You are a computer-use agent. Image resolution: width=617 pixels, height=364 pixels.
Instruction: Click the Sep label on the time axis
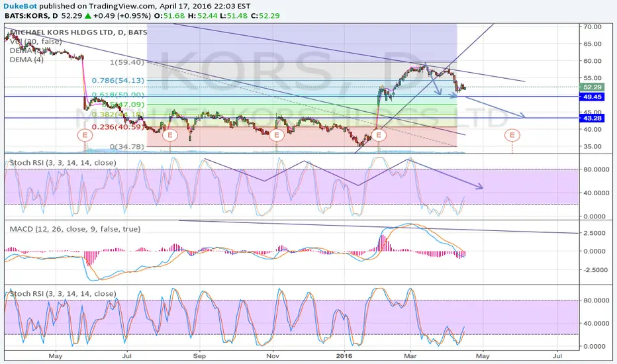pyautogui.click(x=199, y=356)
